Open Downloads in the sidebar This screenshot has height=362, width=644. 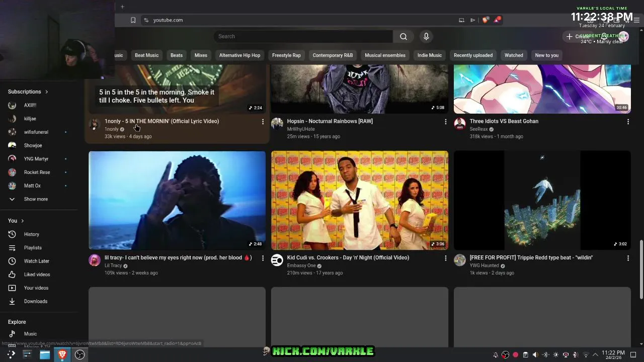point(38,301)
